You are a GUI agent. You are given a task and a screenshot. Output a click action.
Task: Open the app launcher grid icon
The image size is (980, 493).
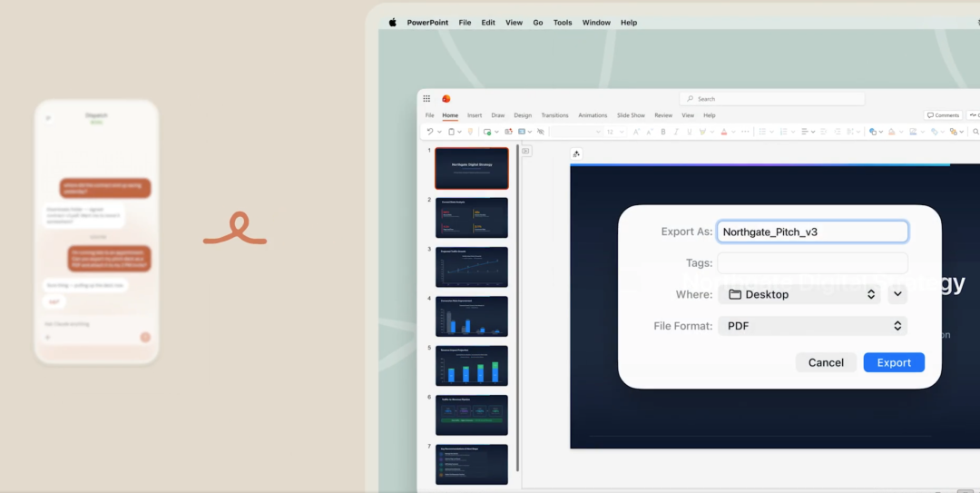pos(426,99)
